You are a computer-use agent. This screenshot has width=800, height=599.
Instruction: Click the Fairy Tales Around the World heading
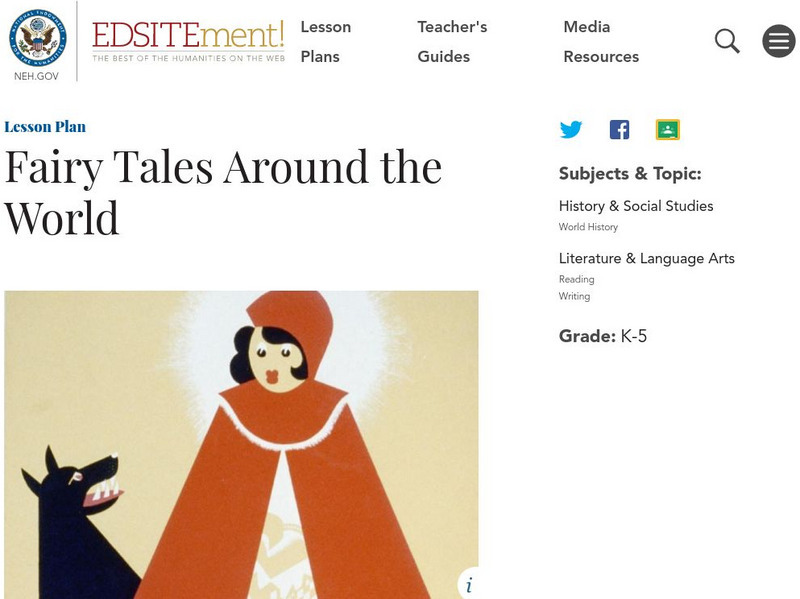point(223,192)
